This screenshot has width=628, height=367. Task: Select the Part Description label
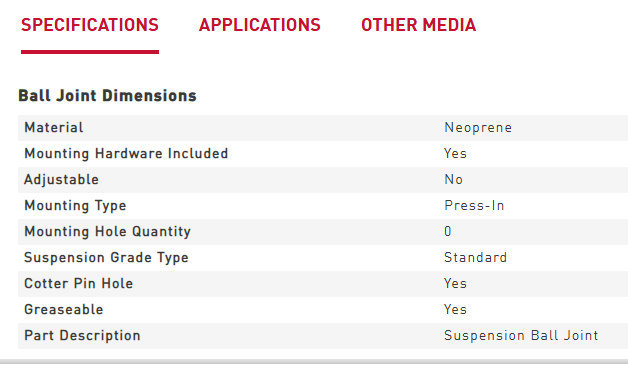click(82, 335)
